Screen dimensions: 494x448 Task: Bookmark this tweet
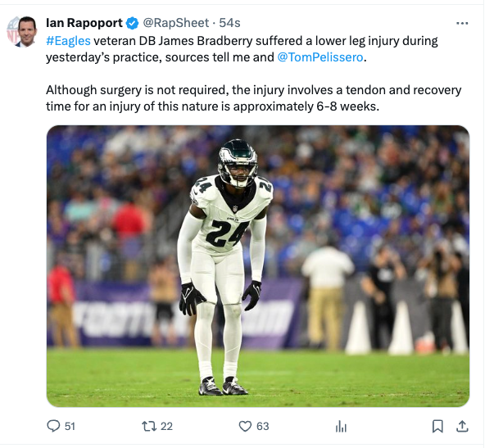pyautogui.click(x=437, y=426)
